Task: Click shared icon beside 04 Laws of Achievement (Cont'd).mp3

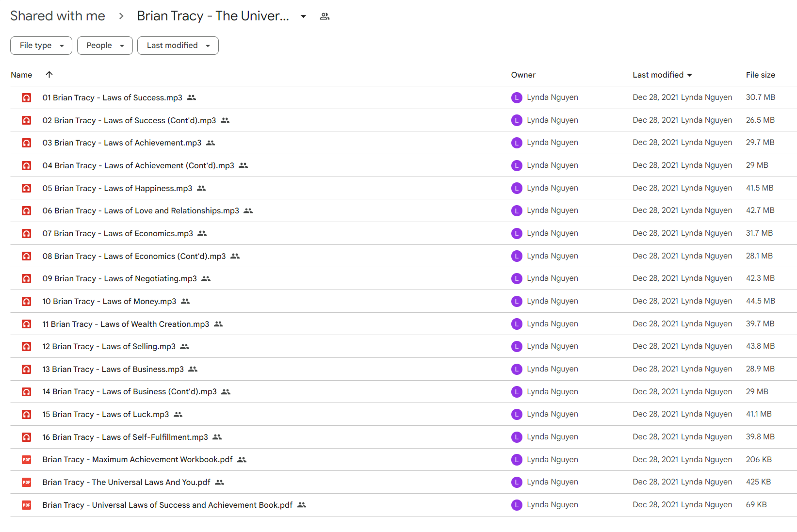Action: 244,165
